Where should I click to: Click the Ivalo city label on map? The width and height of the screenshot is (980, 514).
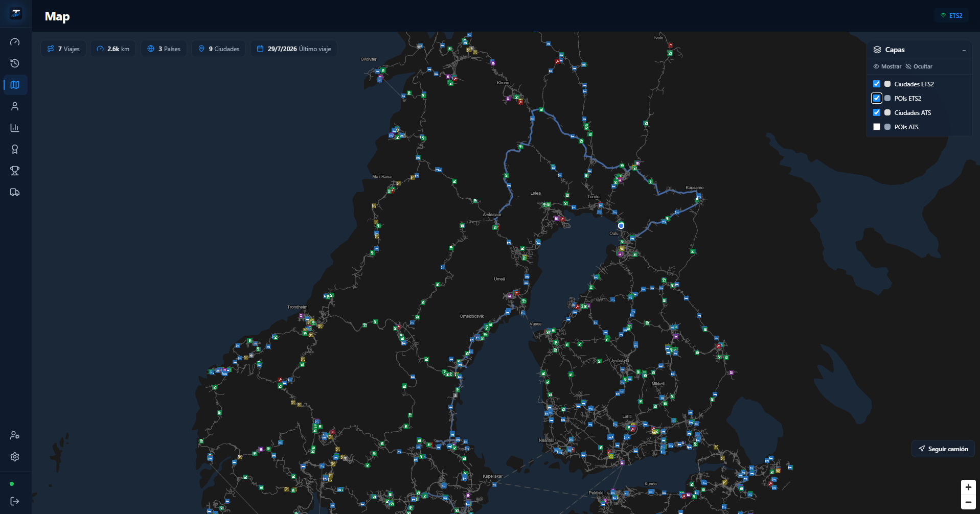pos(658,38)
